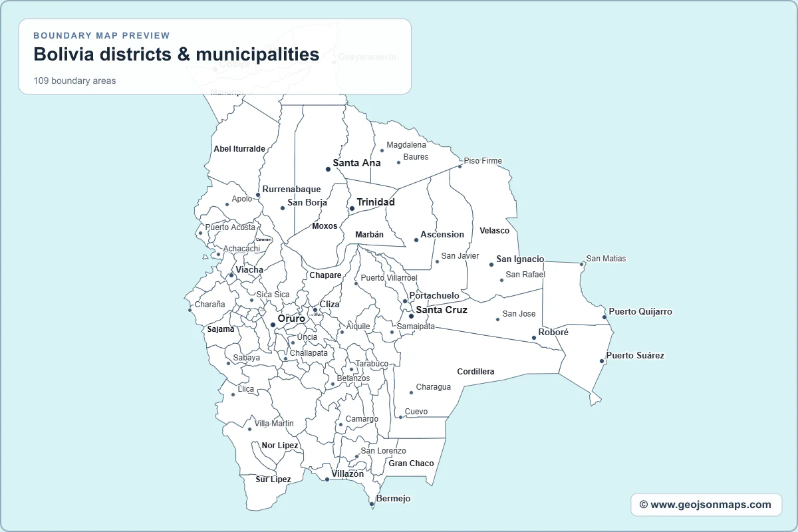The width and height of the screenshot is (798, 532).
Task: Select the Tarabuco label
Action: coord(372,364)
